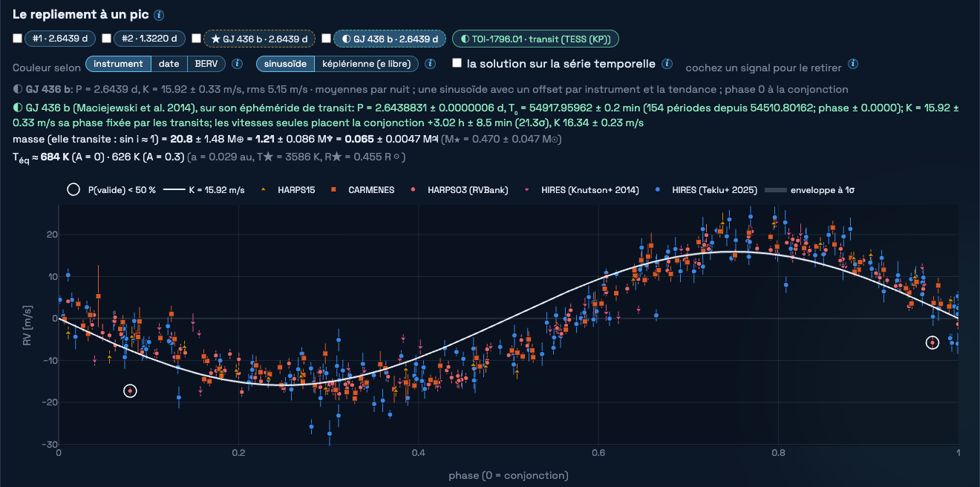The image size is (980, 487).
Task: Hide the CARMENES series in the legend
Action: point(362,190)
